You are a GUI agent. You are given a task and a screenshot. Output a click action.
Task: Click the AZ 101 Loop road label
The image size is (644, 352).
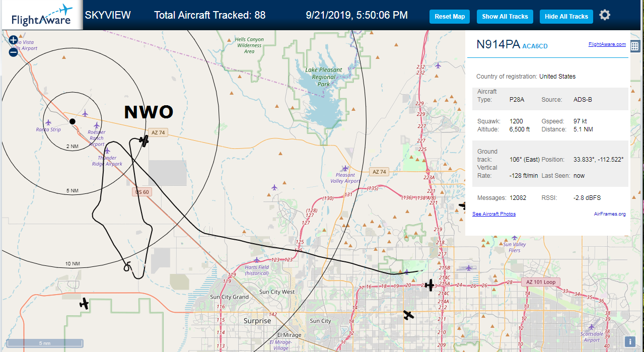tap(541, 282)
